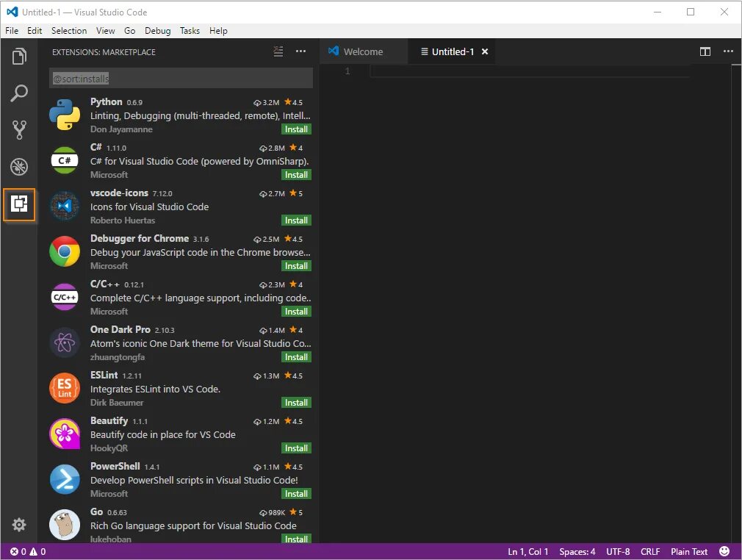Click the C# extension logo
742x560 pixels.
point(65,160)
